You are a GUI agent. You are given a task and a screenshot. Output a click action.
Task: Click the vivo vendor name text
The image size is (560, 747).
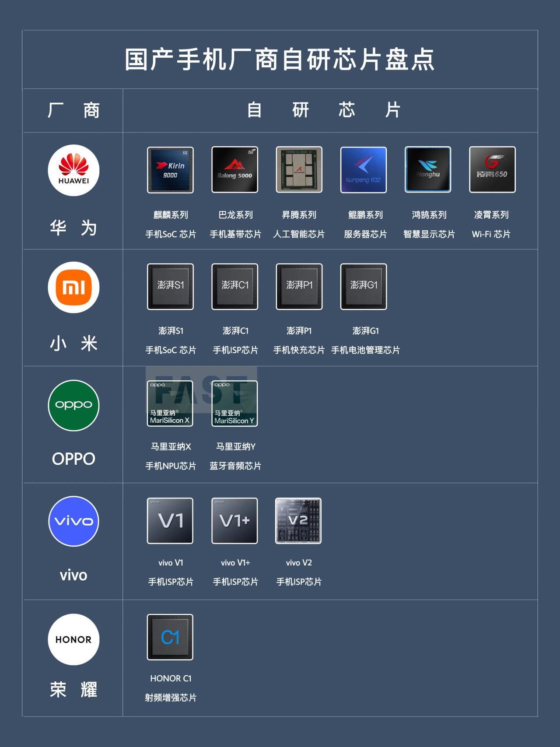tap(73, 575)
